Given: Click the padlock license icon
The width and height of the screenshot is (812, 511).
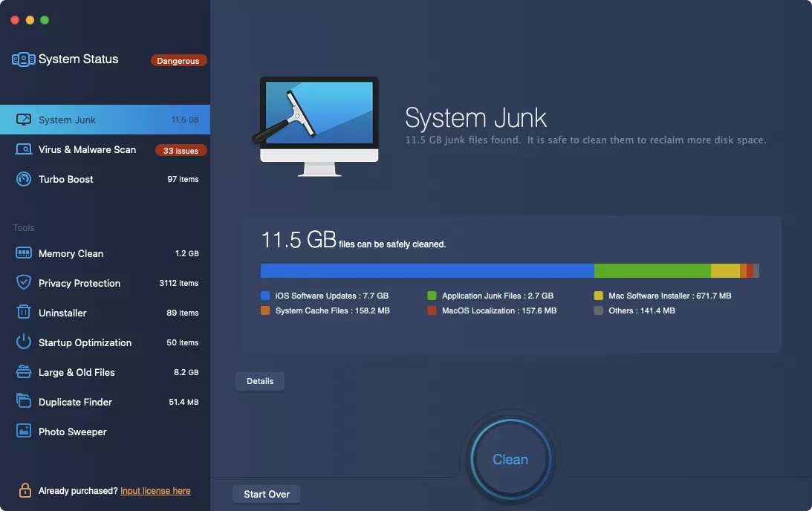Looking at the screenshot, I should pos(25,491).
